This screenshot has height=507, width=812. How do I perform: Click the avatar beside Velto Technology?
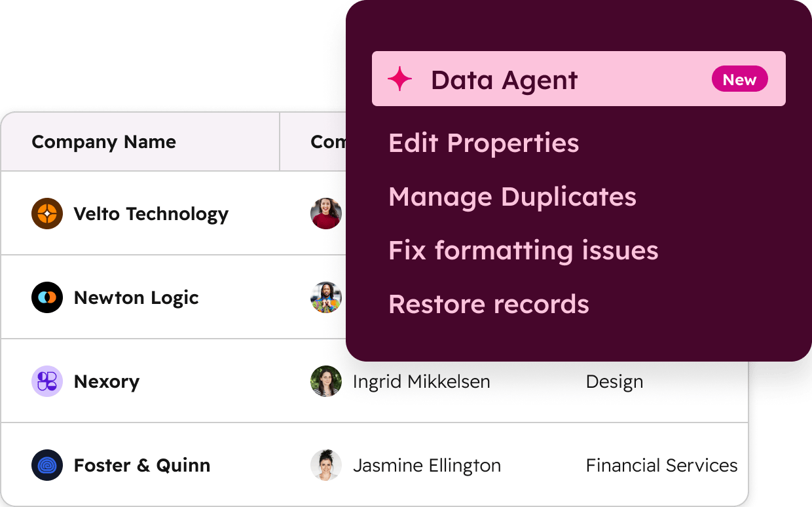(x=325, y=214)
